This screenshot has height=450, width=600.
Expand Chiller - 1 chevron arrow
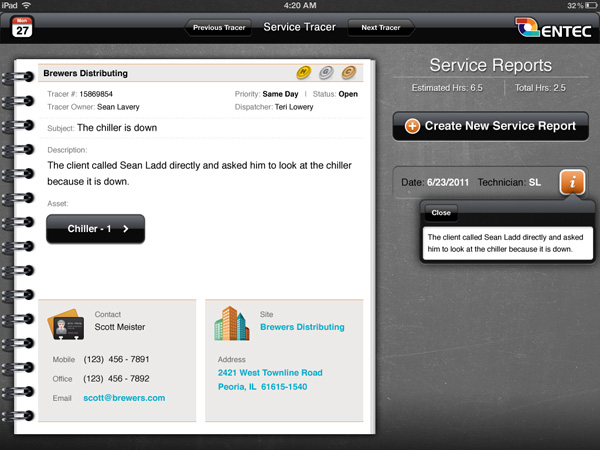[x=126, y=229]
